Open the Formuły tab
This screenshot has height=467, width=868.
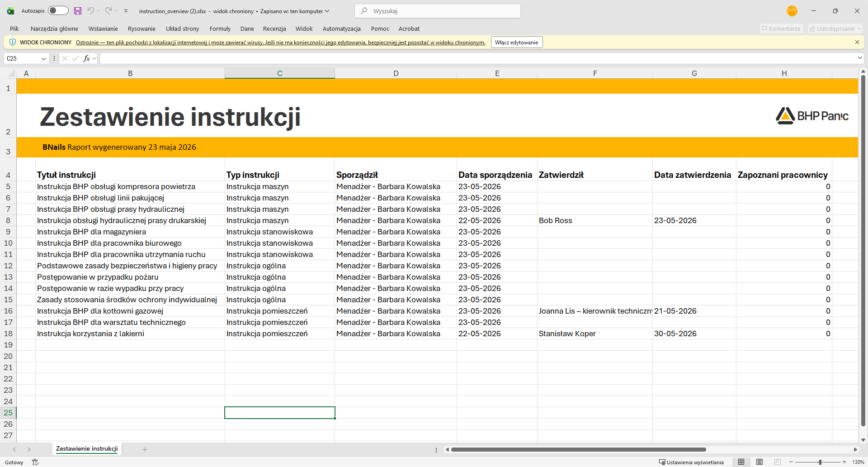coord(220,29)
